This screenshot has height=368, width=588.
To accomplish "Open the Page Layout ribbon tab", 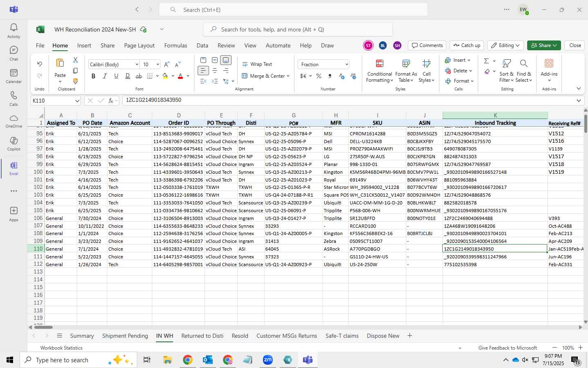I will pyautogui.click(x=139, y=45).
